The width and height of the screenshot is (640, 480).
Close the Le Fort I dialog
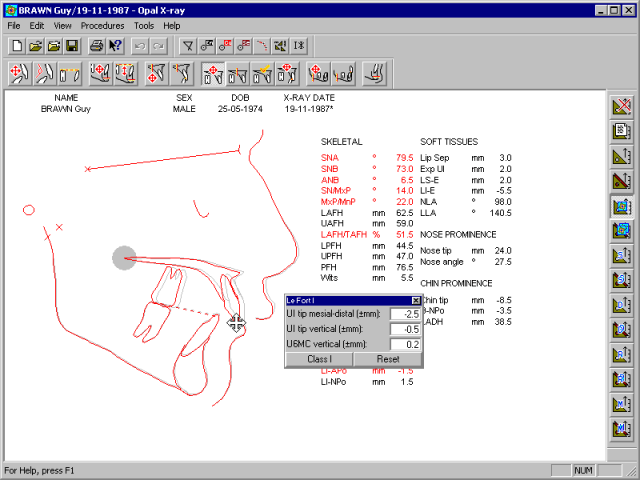tap(416, 301)
